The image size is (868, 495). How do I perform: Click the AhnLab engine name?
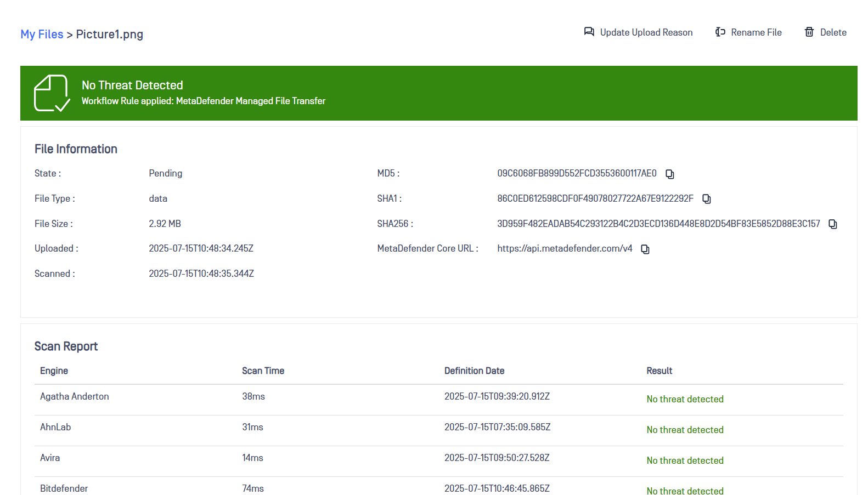55,427
